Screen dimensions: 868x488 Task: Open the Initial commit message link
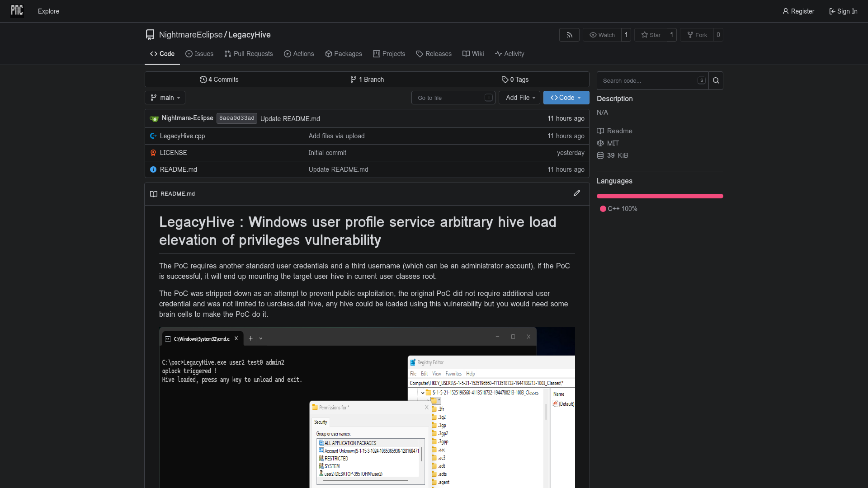327,153
